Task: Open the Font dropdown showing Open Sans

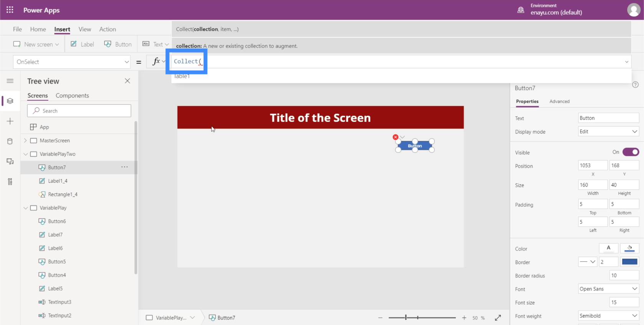Action: click(608, 289)
